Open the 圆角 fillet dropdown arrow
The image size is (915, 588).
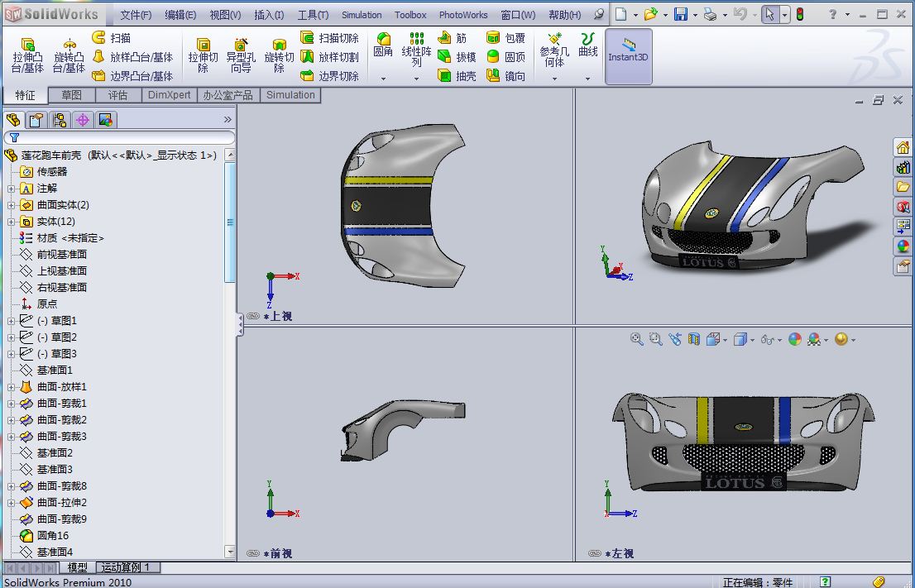tap(383, 79)
